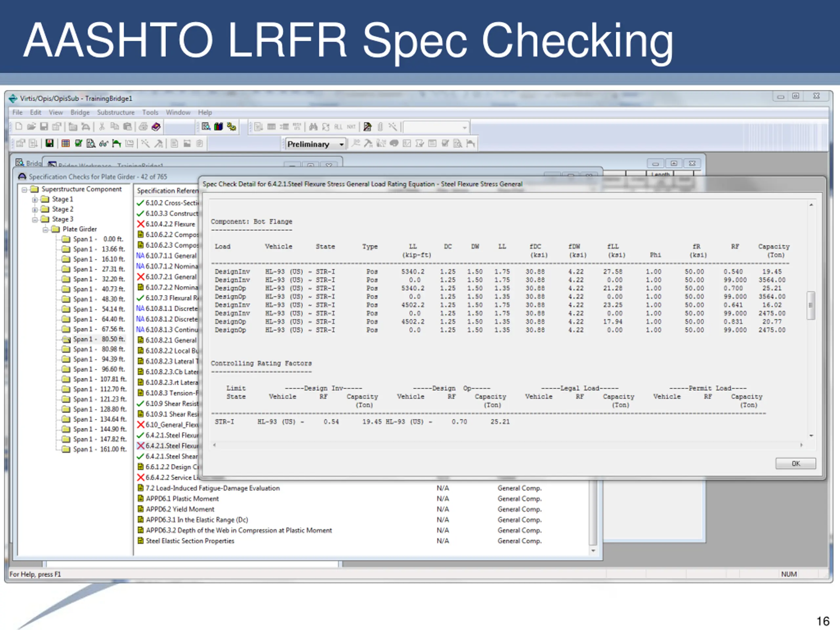Open the View menu
Image resolution: width=840 pixels, height=630 pixels.
point(55,113)
